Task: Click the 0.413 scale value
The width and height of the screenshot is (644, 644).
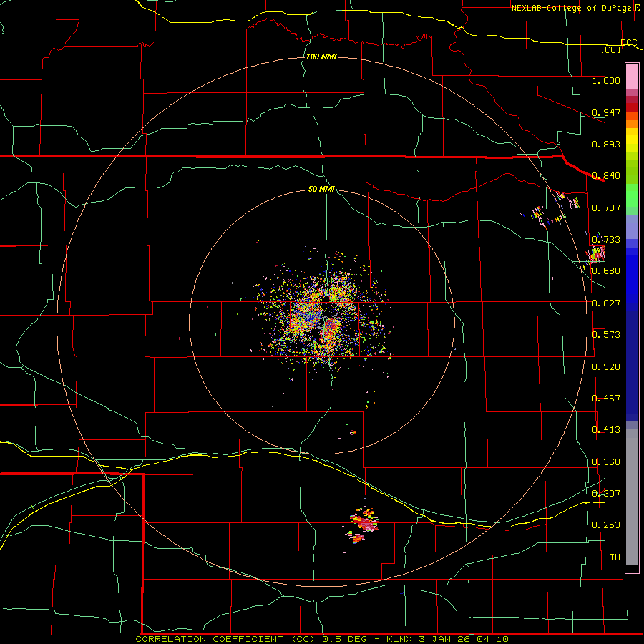Action: click(606, 430)
